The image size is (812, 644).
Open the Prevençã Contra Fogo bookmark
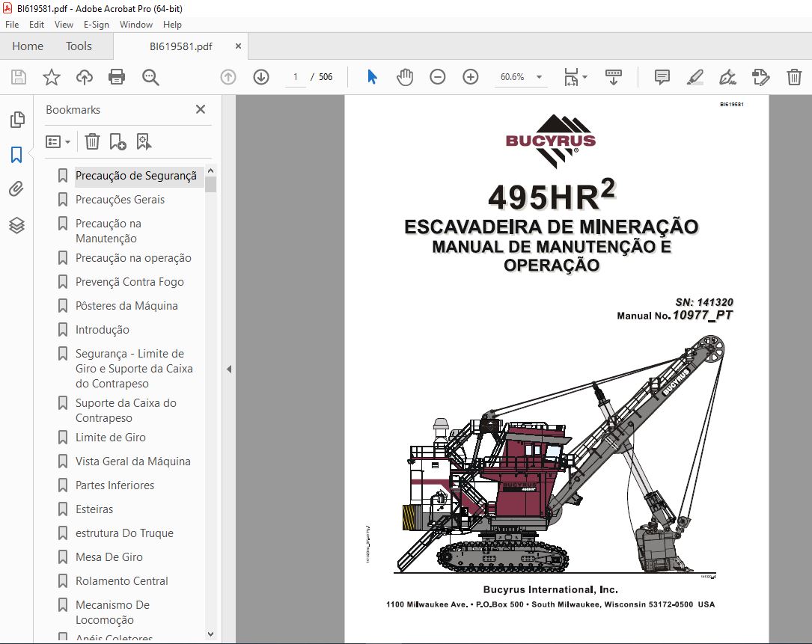129,282
